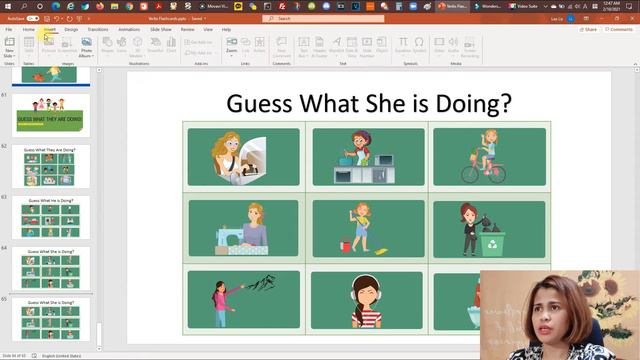This screenshot has height=360, width=640.
Task: Click Get Add-ins
Action: (x=198, y=42)
